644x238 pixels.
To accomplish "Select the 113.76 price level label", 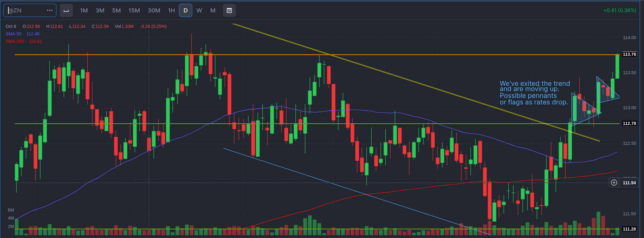I will click(x=629, y=54).
